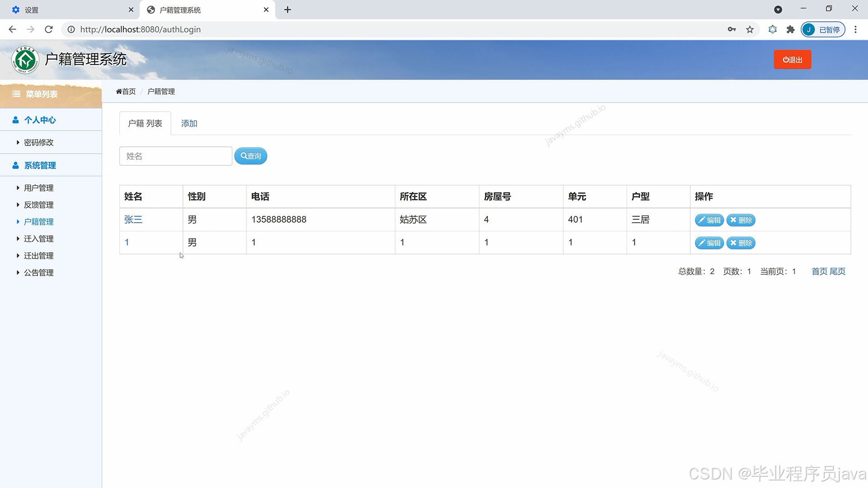Open Chrome three-dot menu

point(855,29)
